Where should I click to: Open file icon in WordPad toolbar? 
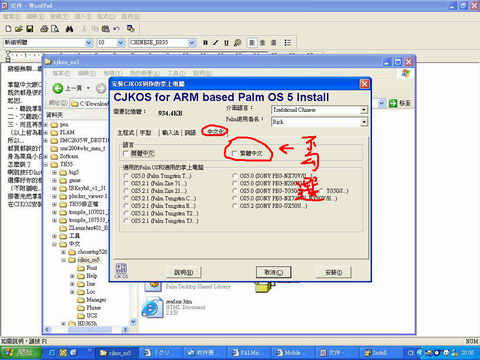(19, 29)
